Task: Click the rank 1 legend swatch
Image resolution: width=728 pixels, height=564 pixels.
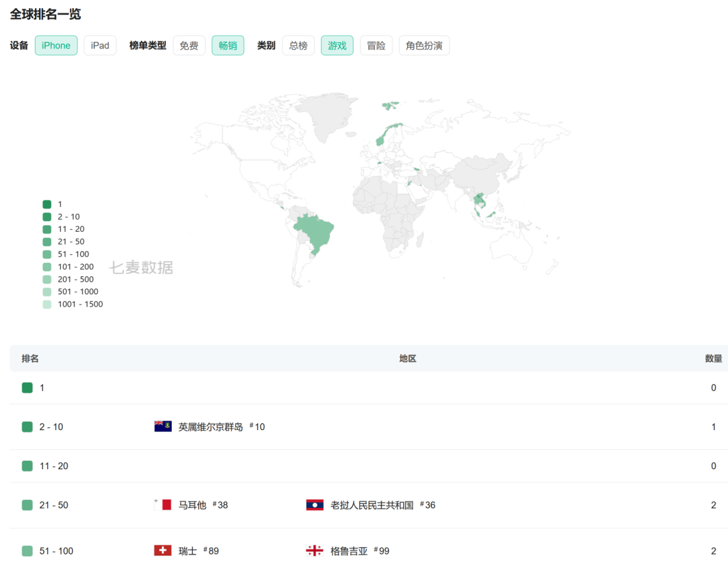Action: click(x=47, y=204)
